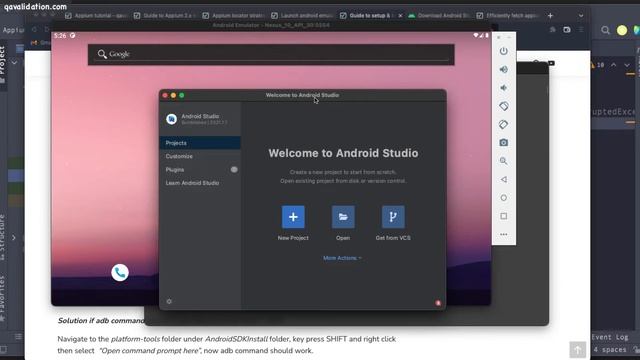
Task: Click the emulator volume down icon
Action: [x=504, y=88]
